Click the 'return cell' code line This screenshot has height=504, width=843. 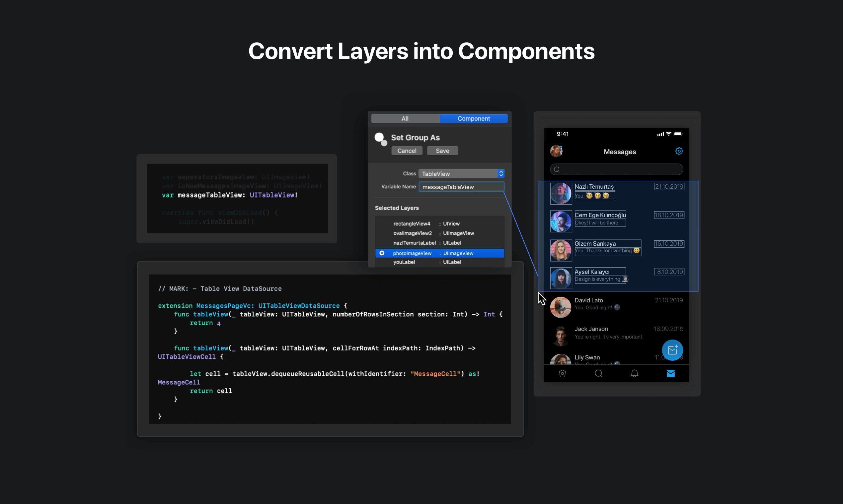coord(211,391)
